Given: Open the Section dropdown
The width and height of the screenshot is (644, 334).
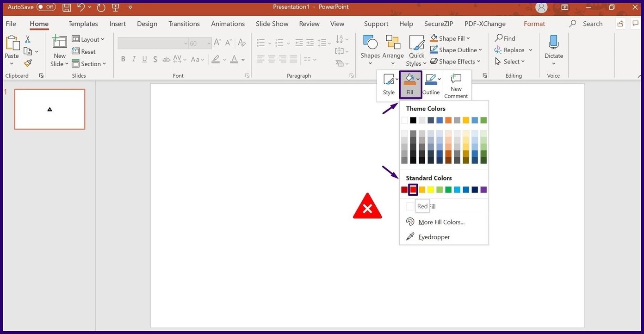Looking at the screenshot, I should (x=89, y=64).
